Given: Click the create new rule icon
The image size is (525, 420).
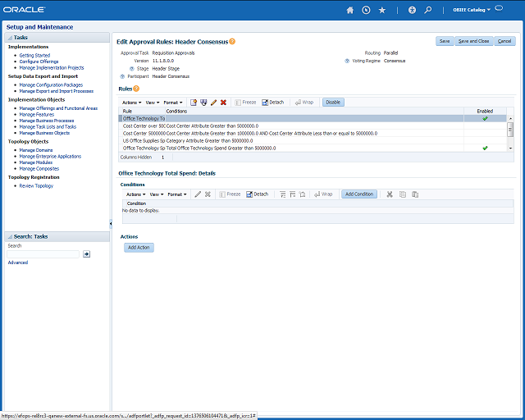Looking at the screenshot, I should click(x=194, y=103).
